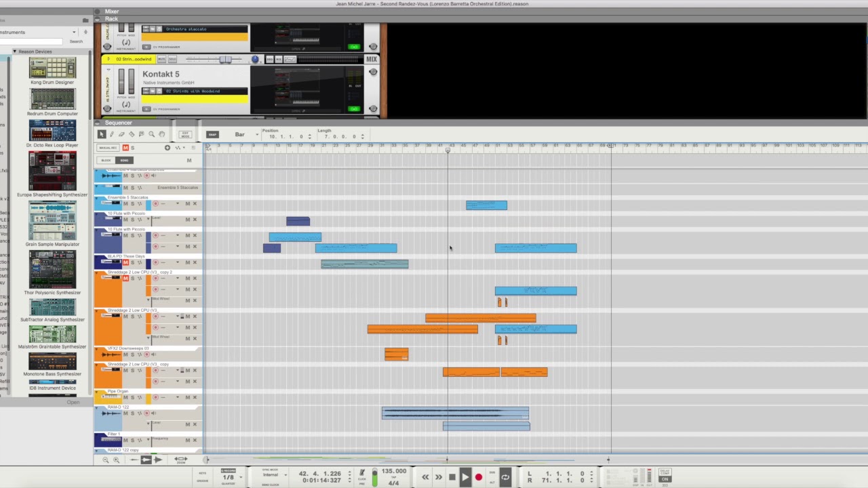Select Malström Graintable Synthesizer

[52, 338]
